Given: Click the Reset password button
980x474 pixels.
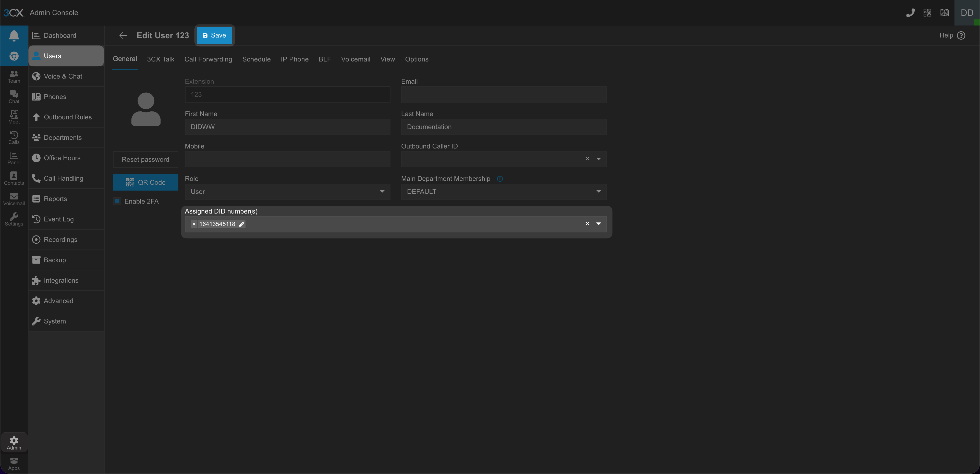Looking at the screenshot, I should click(x=145, y=159).
